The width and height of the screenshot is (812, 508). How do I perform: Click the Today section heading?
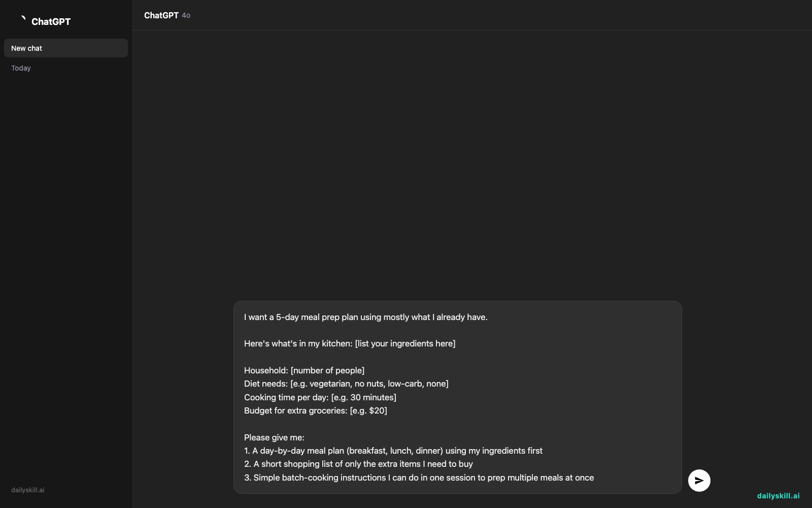21,68
